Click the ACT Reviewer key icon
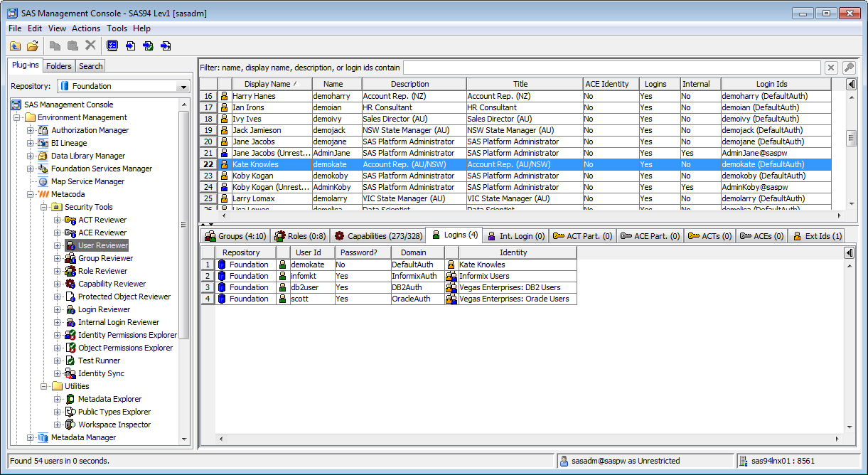 [x=70, y=220]
